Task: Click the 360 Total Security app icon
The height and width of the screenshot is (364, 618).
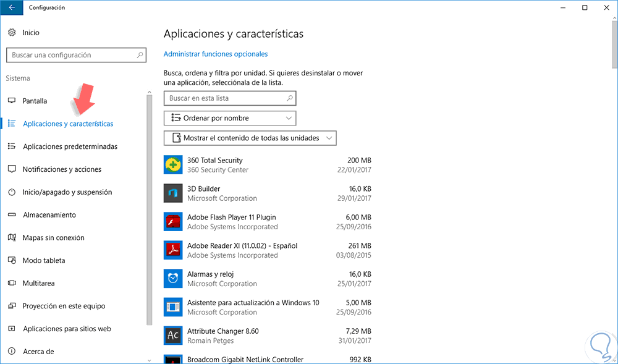Action: point(173,164)
